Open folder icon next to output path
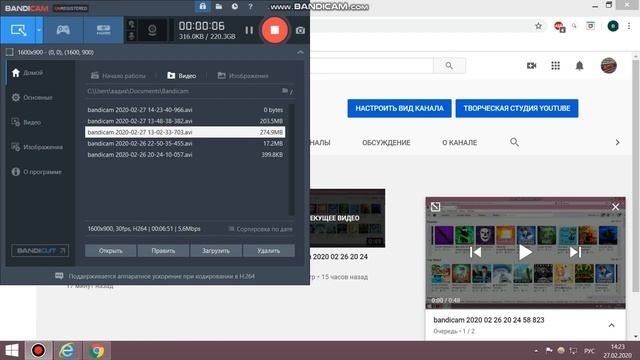Viewport: 640px width, 360px height. coord(286,91)
